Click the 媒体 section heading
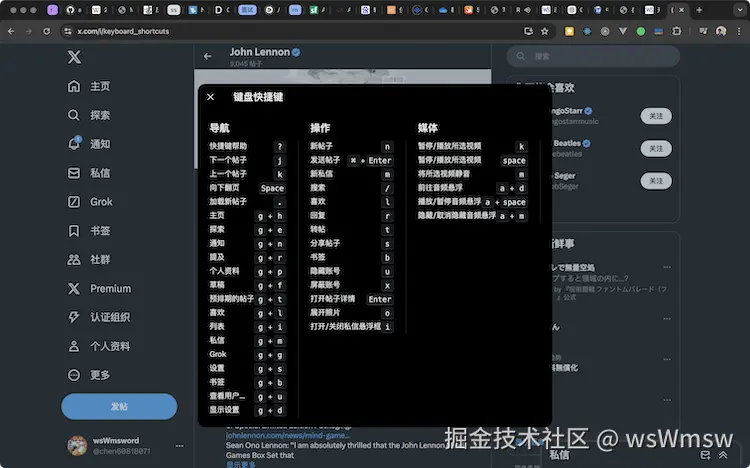Screen dimensions: 750x468 [x=428, y=128]
